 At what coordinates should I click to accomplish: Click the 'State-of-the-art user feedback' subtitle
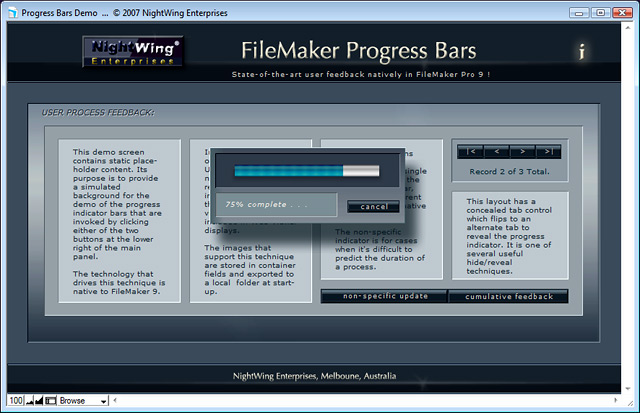[361, 74]
